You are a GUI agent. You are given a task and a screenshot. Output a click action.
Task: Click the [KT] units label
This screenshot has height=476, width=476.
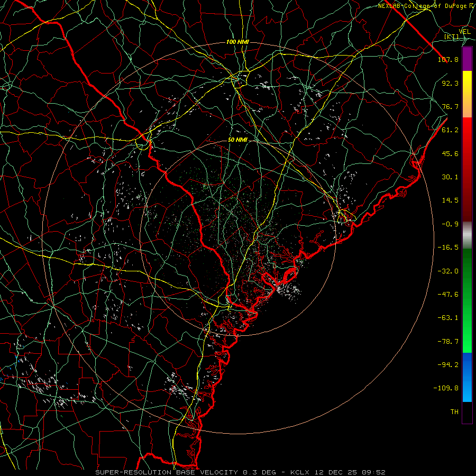tap(452, 36)
